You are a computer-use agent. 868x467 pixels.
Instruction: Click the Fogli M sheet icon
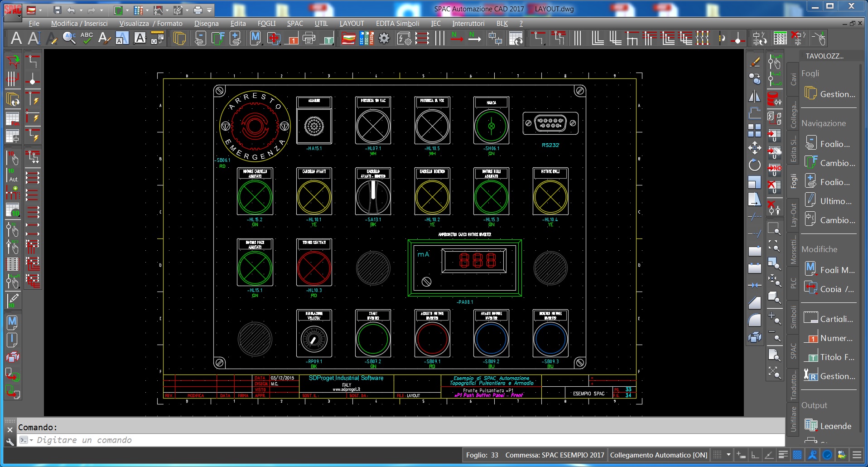point(256,38)
